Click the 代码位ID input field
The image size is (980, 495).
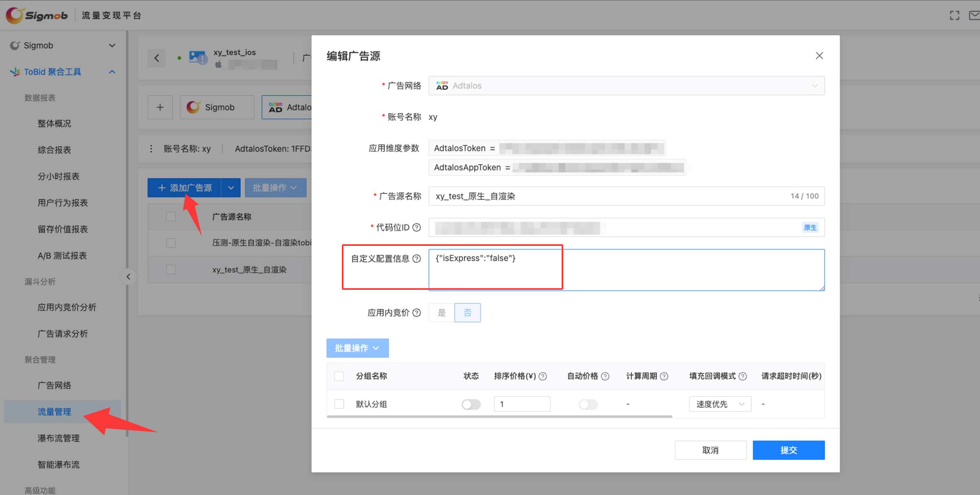coord(626,228)
